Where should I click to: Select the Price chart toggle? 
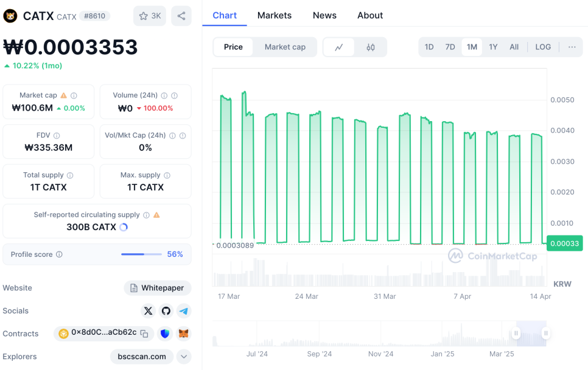coord(233,47)
